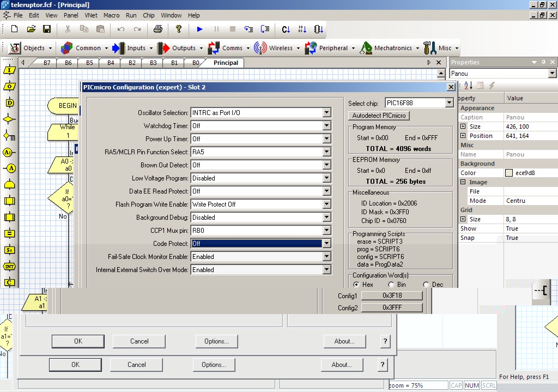Image resolution: width=558 pixels, height=392 pixels.
Task: Open the Mechatronics components icon
Action: pos(366,48)
